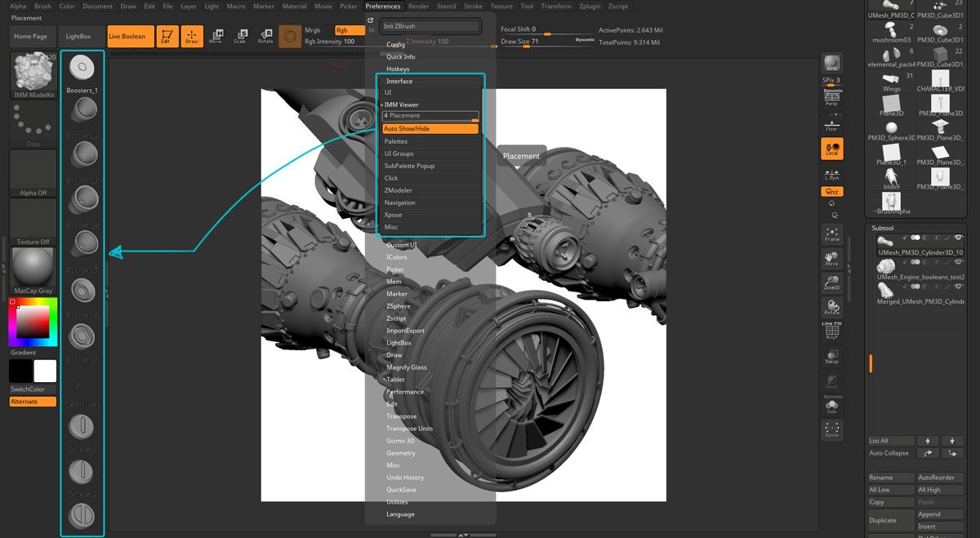Image resolution: width=980 pixels, height=538 pixels.
Task: Collapse the IMM Viewer section
Action: [x=401, y=104]
